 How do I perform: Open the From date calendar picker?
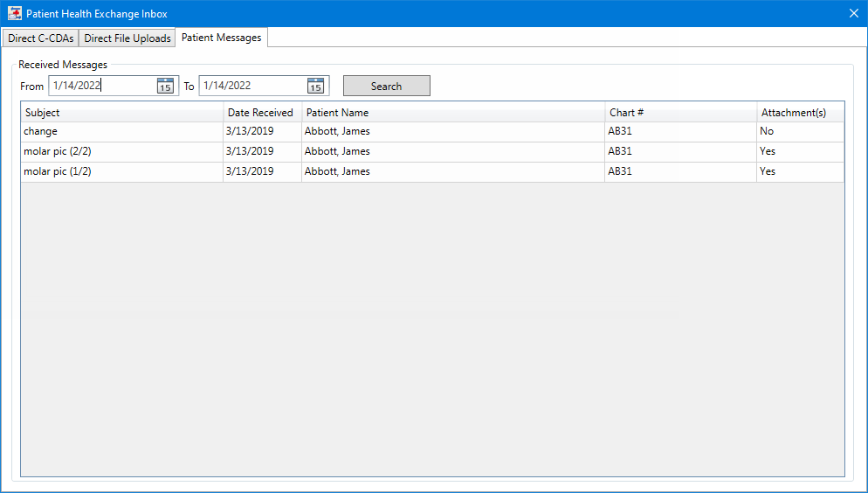165,86
